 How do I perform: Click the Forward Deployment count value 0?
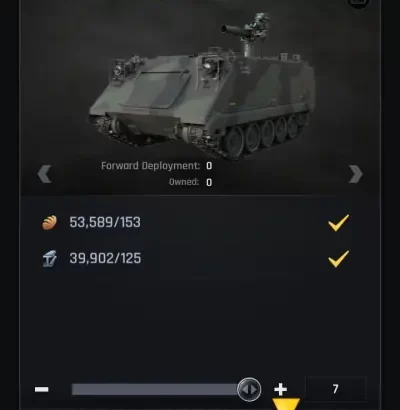click(x=209, y=166)
